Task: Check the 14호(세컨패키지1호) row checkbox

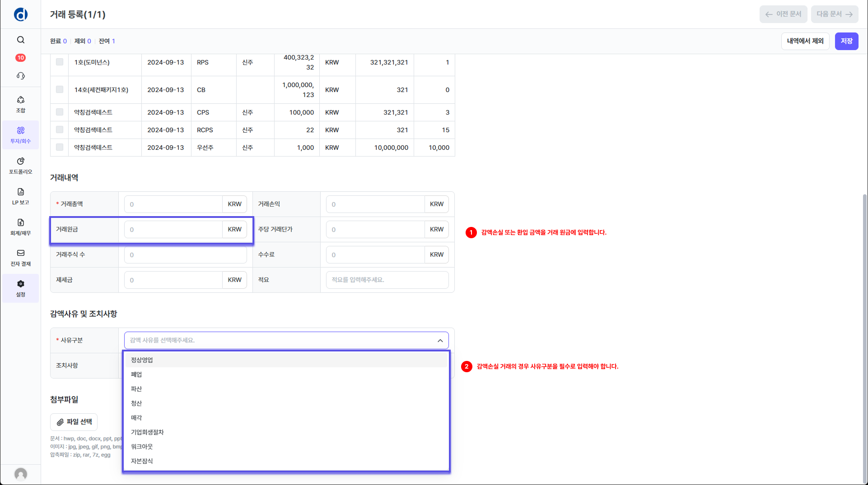Action: (x=60, y=89)
